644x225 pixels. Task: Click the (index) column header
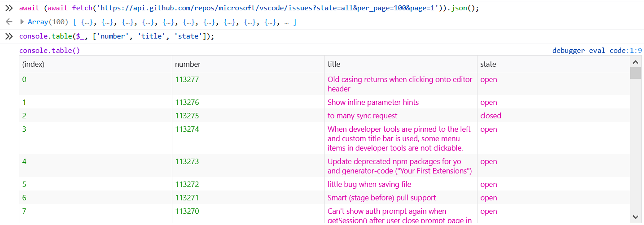(34, 64)
